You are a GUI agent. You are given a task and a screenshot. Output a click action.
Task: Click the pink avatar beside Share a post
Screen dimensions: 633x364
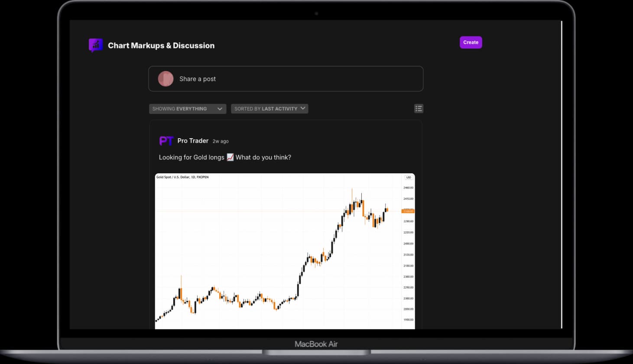pos(166,78)
